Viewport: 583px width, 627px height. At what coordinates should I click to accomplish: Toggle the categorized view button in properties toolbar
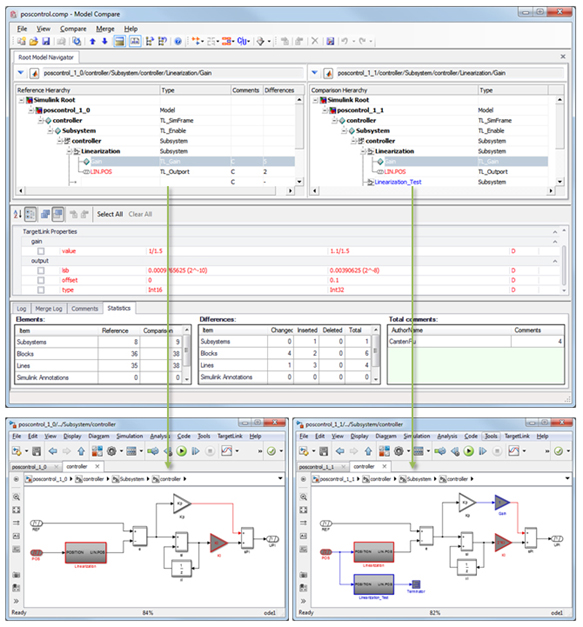coord(30,214)
